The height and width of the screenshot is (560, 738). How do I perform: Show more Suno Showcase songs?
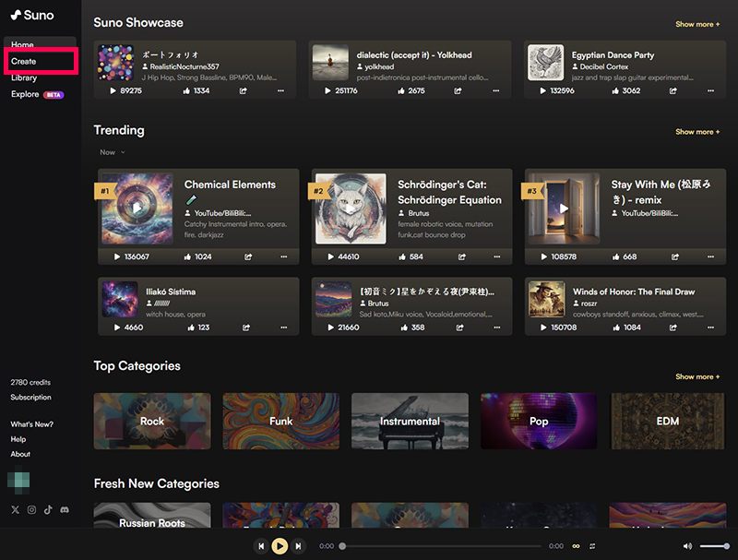pyautogui.click(x=697, y=25)
